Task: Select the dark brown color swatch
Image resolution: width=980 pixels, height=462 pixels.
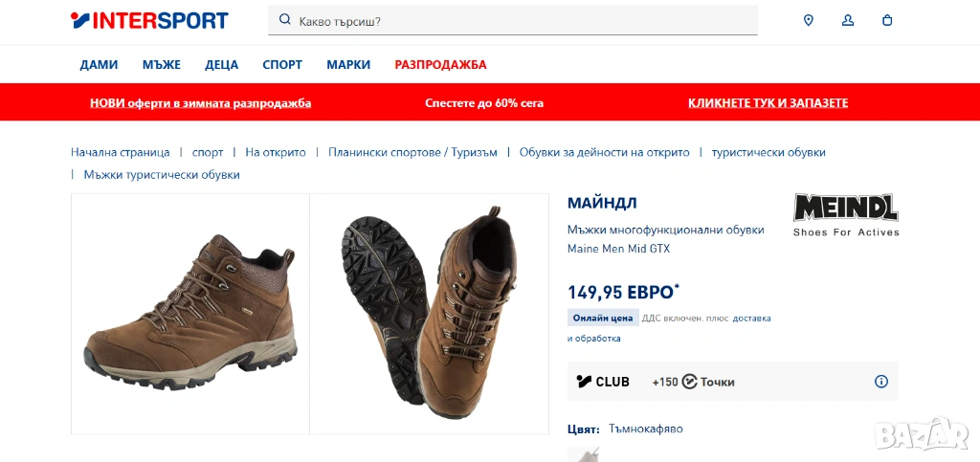Action: click(x=584, y=454)
